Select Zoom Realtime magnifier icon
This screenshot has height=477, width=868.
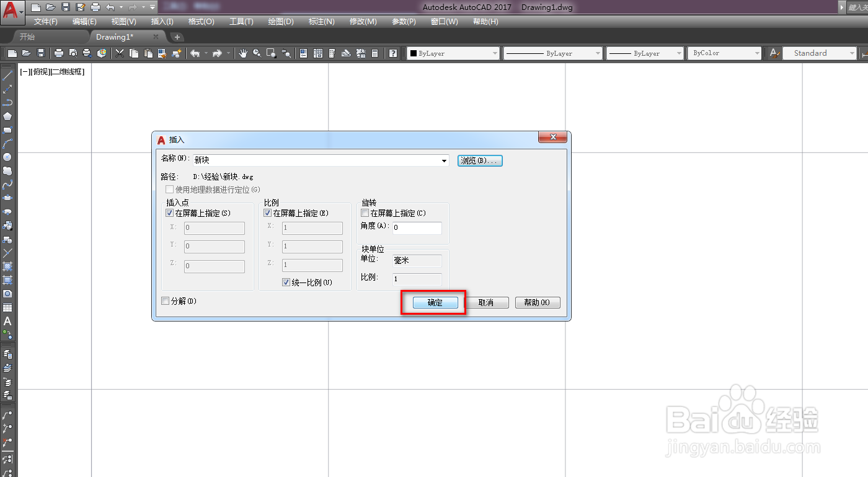(257, 53)
